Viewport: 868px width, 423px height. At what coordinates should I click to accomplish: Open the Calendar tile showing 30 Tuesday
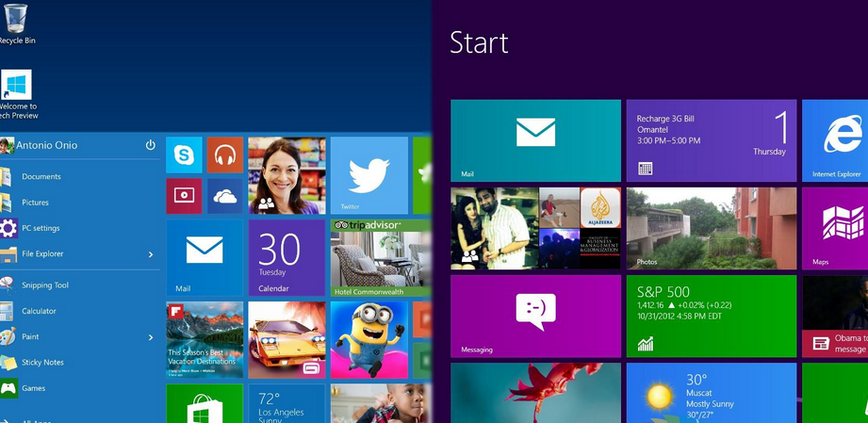287,258
